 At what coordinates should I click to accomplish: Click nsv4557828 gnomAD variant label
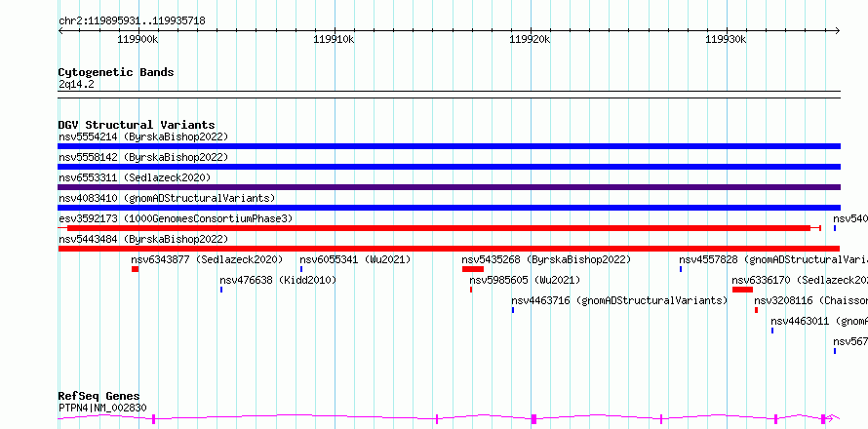[773, 259]
